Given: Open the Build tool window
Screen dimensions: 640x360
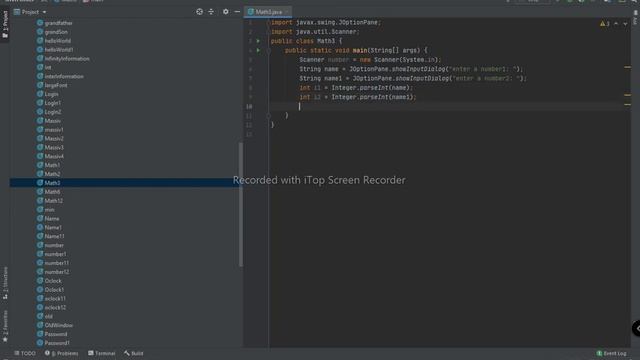Looking at the screenshot, I should [134, 353].
